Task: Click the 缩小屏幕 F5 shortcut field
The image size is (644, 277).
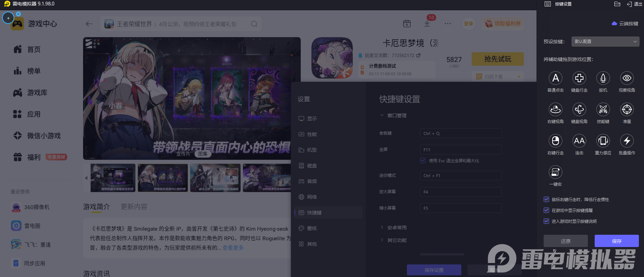Action: pos(461,208)
